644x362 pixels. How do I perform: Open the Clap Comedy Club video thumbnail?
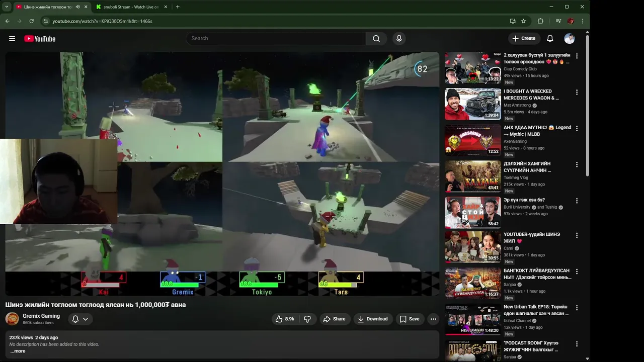click(x=473, y=68)
